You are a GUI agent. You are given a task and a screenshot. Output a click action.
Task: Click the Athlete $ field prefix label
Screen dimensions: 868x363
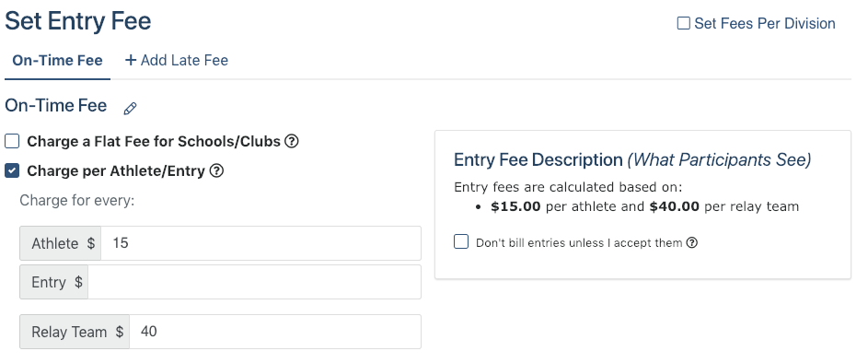(61, 242)
